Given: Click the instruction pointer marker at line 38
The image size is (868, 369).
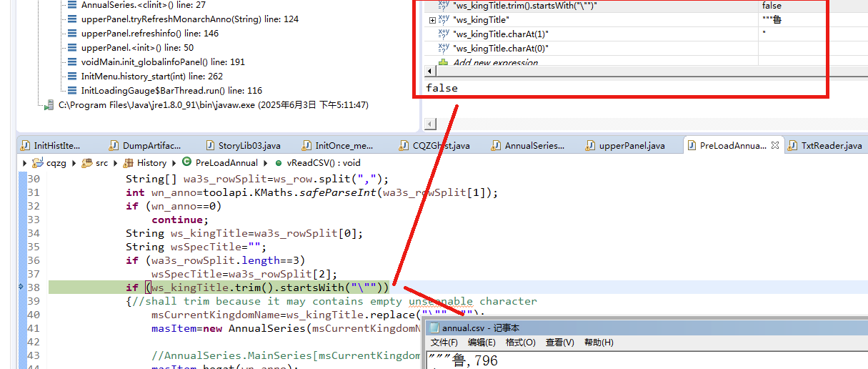Looking at the screenshot, I should pyautogui.click(x=21, y=287).
